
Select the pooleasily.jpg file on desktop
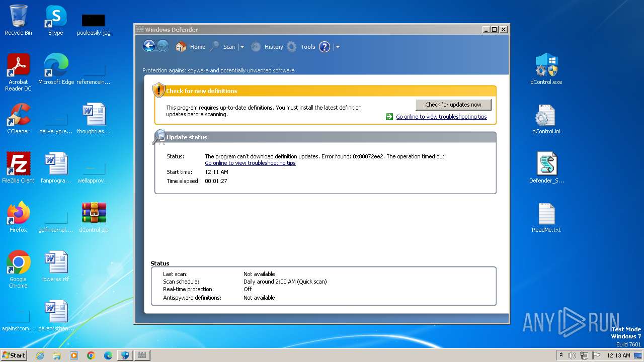94,24
